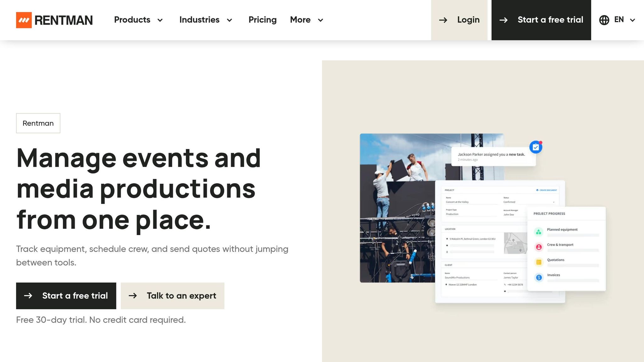Click the RENTMAN wordmark in the header
Viewport: 644px width, 362px height.
point(64,20)
